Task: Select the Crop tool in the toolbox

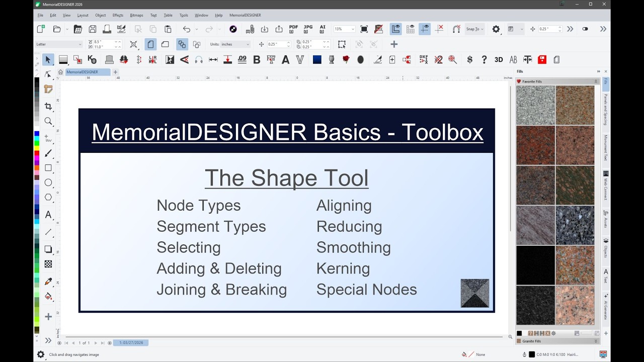Action: (48, 106)
